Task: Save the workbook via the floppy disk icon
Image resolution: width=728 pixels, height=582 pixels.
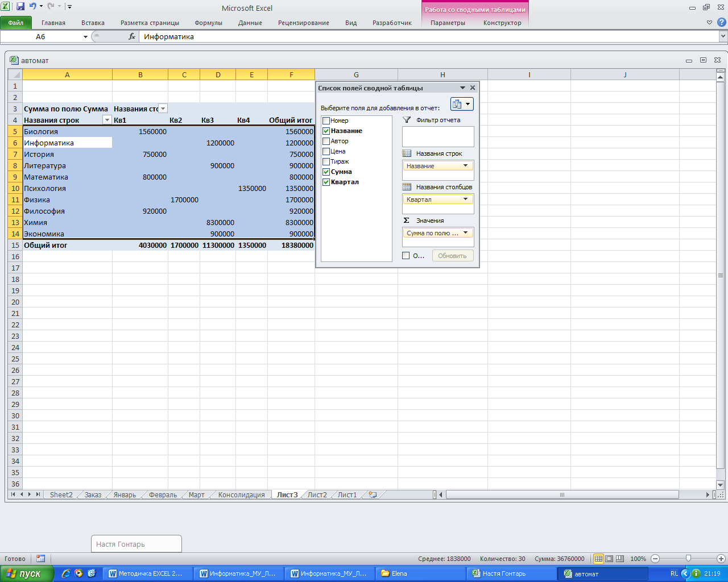Action: [x=20, y=6]
